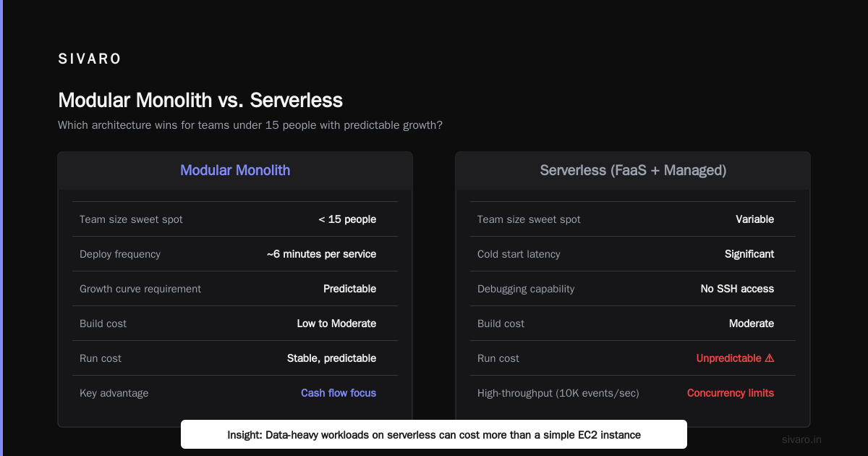Select the Modular Monolith card header
868x456 pixels.
tap(235, 170)
